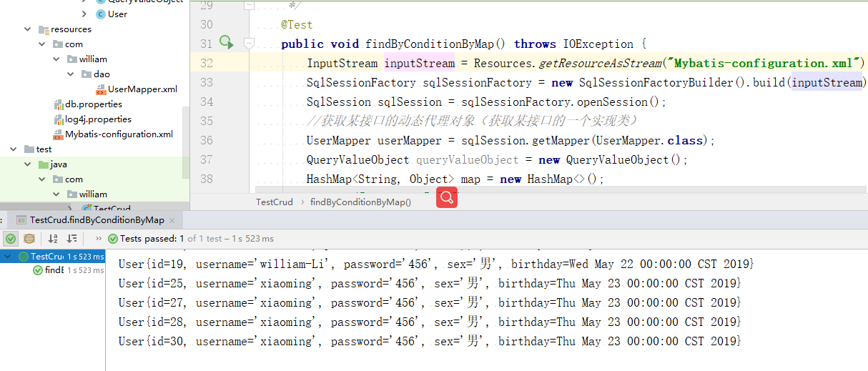The width and height of the screenshot is (868, 371).
Task: Click the green java folder icon
Action: click(x=44, y=164)
